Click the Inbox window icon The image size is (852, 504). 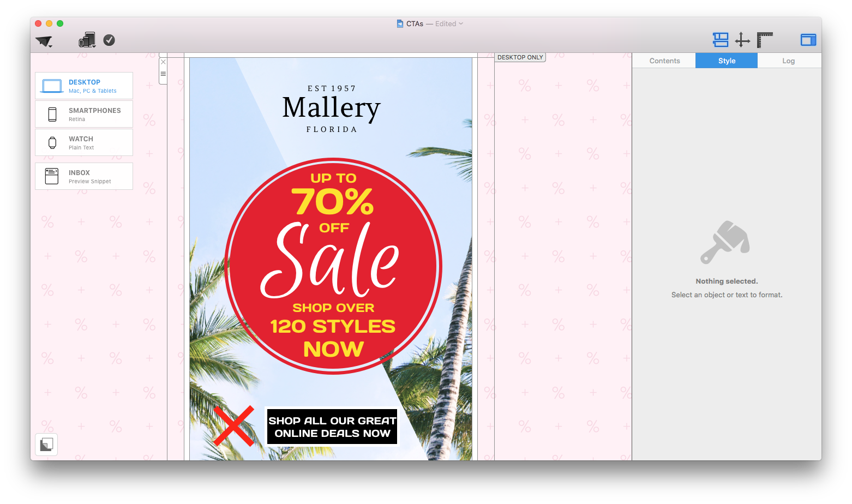(x=52, y=176)
